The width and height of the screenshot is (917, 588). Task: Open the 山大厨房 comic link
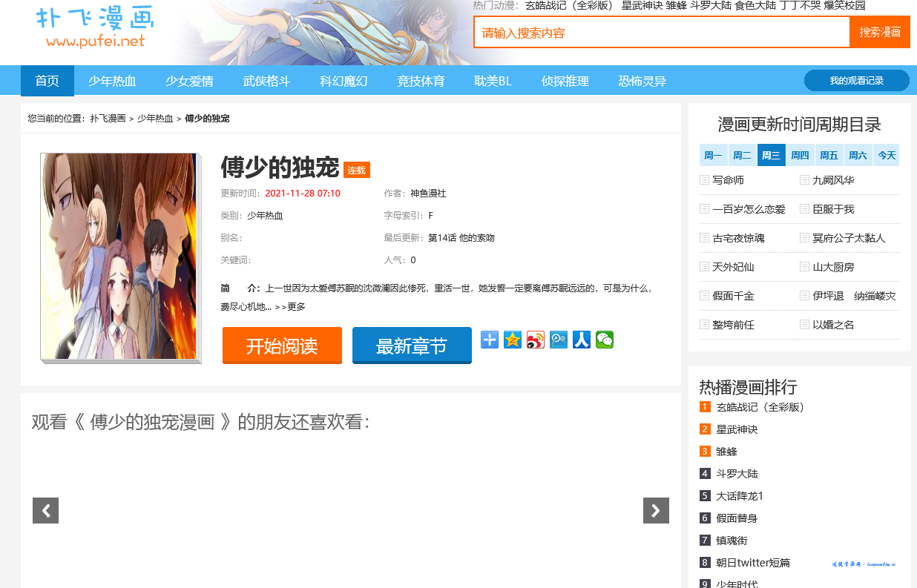click(x=833, y=267)
